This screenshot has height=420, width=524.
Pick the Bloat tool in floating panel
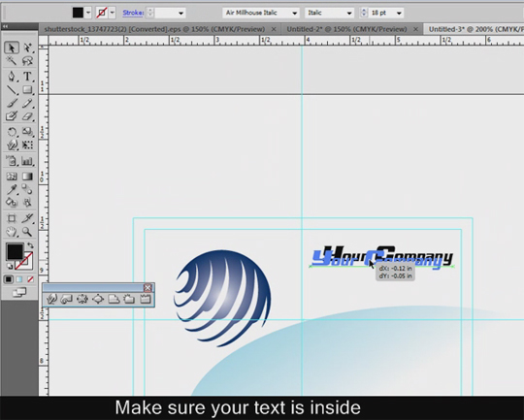[98, 299]
